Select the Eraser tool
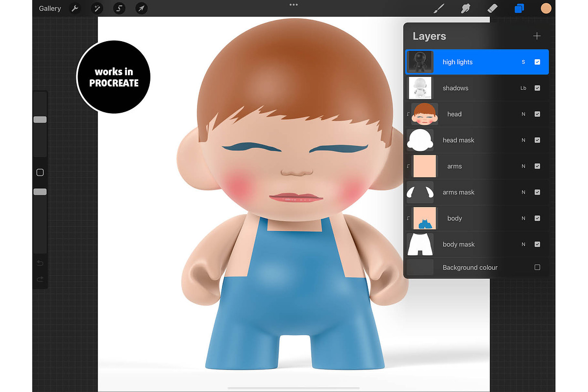 click(x=492, y=8)
